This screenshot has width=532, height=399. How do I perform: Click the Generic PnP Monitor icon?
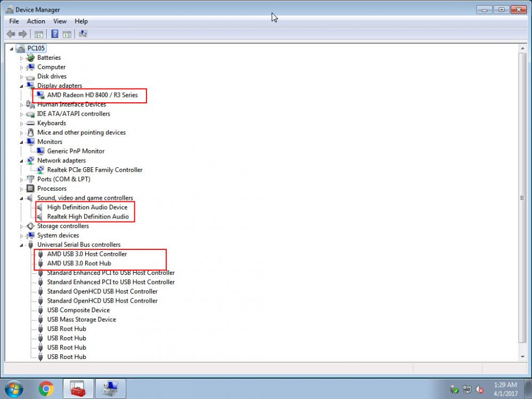point(40,151)
